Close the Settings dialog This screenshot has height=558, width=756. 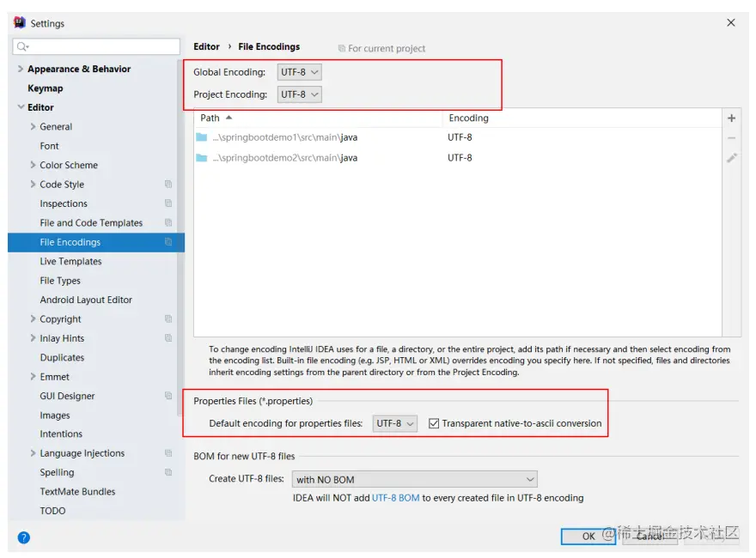[x=731, y=22]
